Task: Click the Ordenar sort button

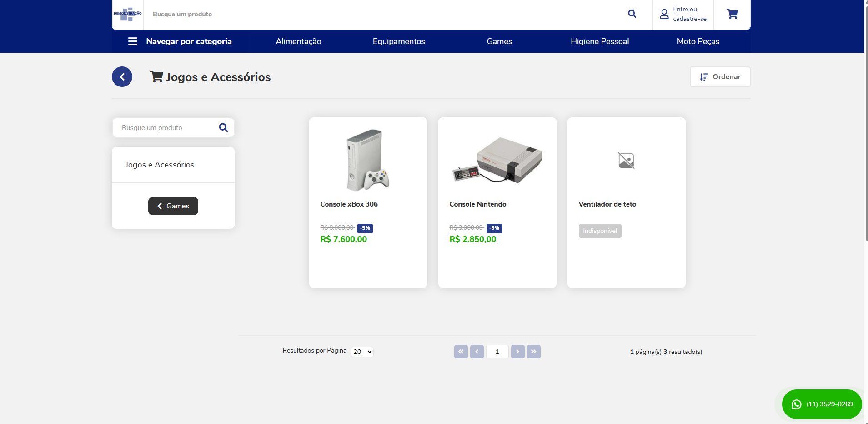Action: tap(720, 77)
